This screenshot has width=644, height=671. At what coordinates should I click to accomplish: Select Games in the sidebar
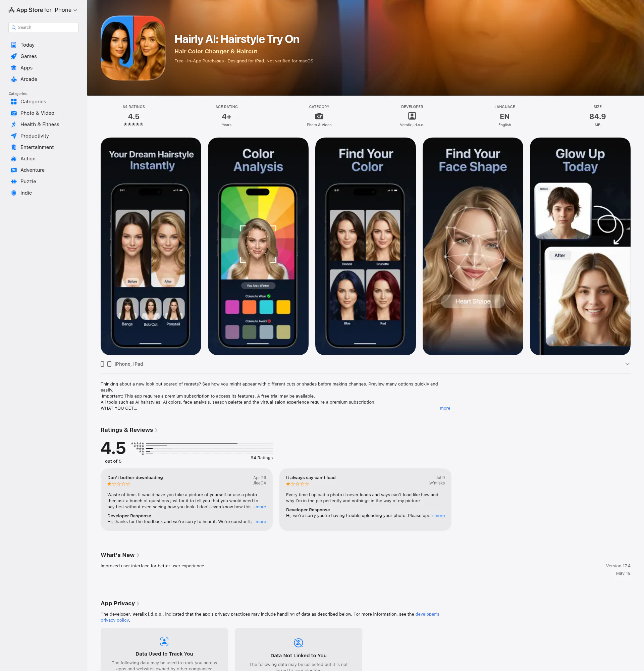click(x=29, y=56)
